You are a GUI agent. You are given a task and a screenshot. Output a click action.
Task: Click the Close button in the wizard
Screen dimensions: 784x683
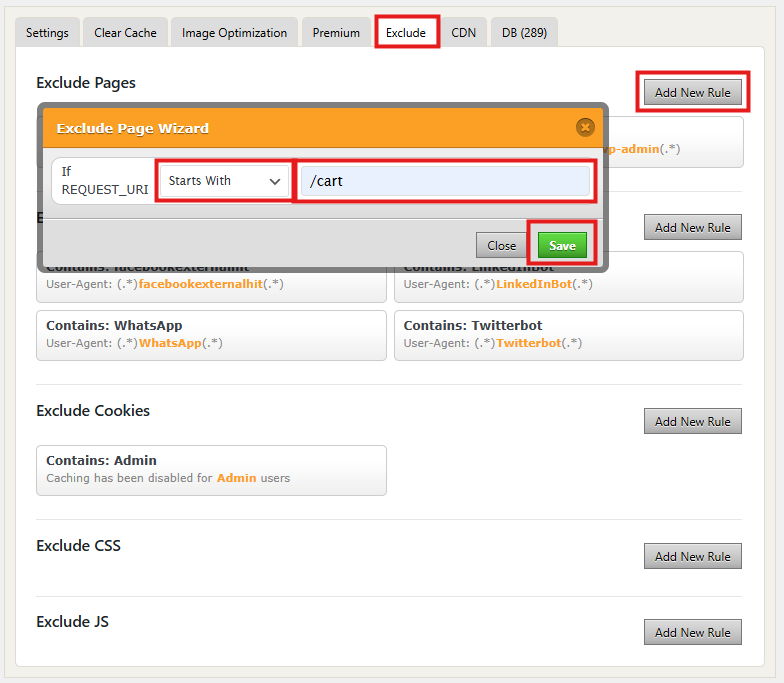(501, 246)
